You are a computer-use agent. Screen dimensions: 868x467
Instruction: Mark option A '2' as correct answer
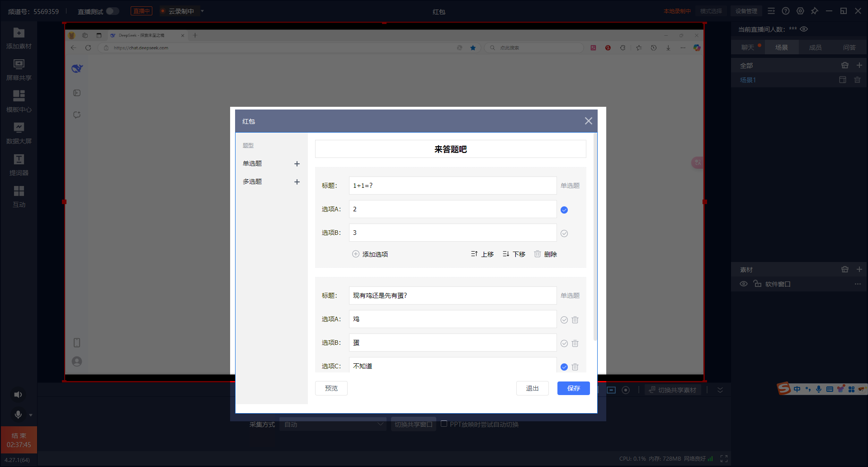coord(564,210)
